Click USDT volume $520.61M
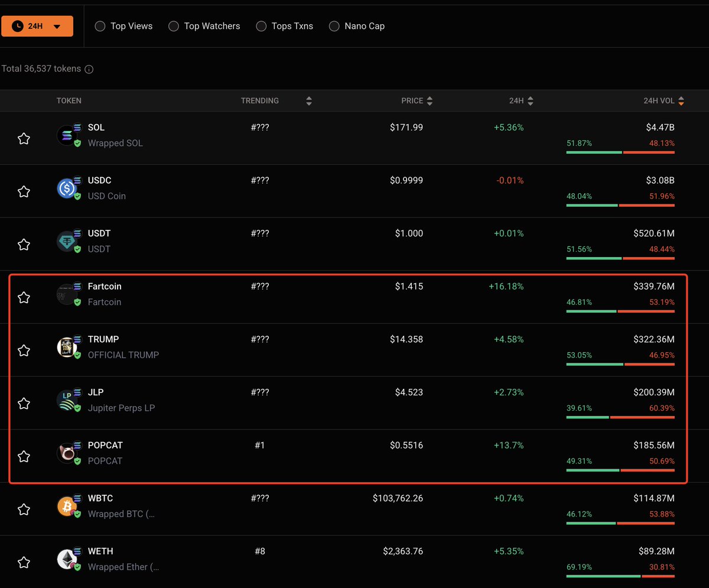Viewport: 709px width, 588px height. point(653,233)
